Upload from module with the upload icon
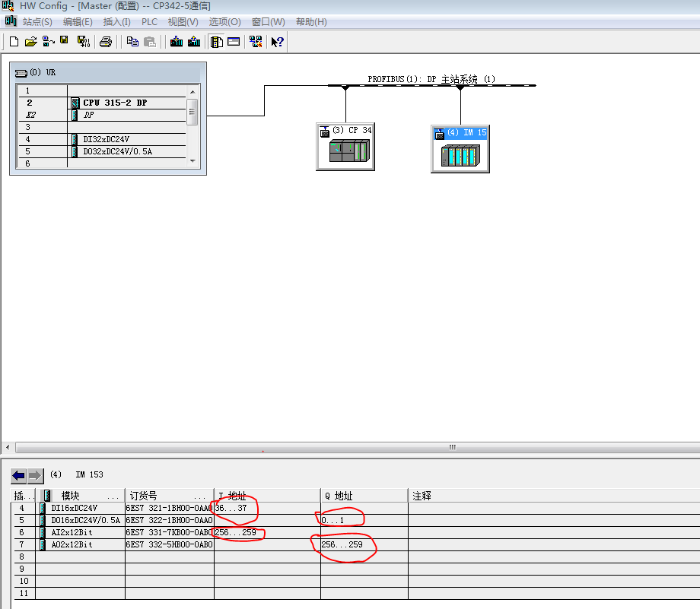This screenshot has width=700, height=609. [x=194, y=42]
